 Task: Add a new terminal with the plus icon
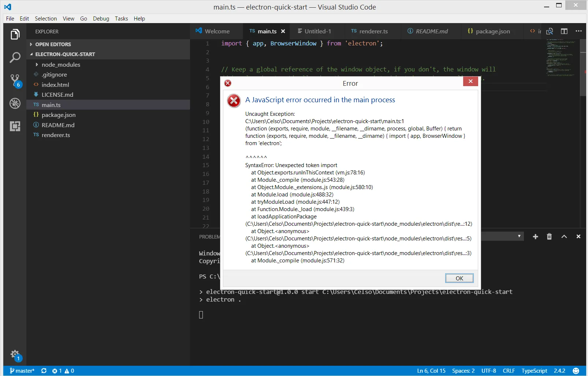pos(535,237)
